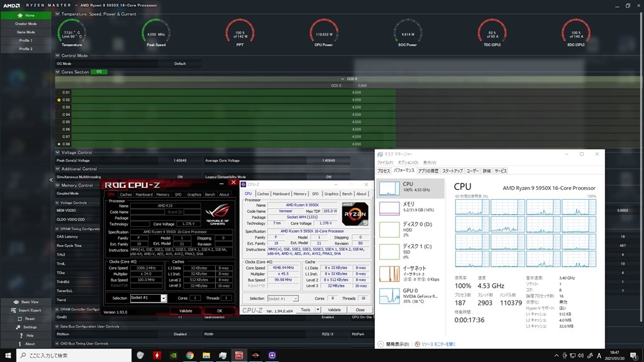Open File Explorer from the taskbar
This screenshot has height=362, width=644.
click(x=206, y=356)
